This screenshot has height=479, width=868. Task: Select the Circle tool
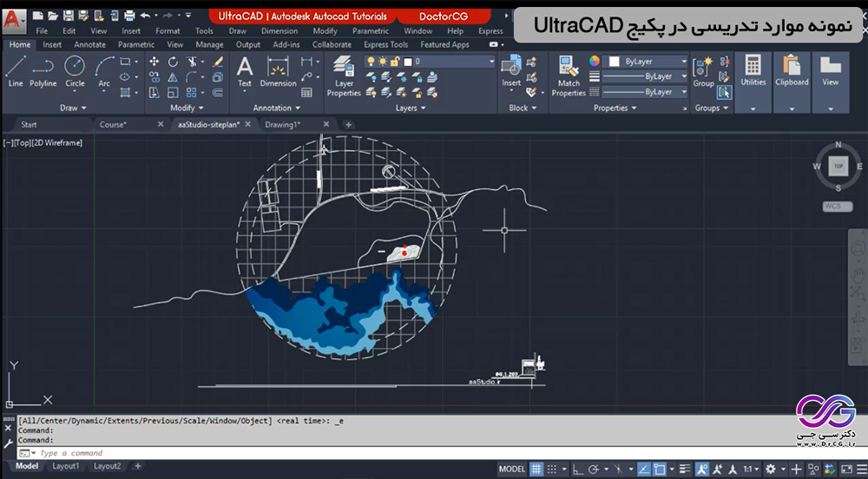[75, 72]
